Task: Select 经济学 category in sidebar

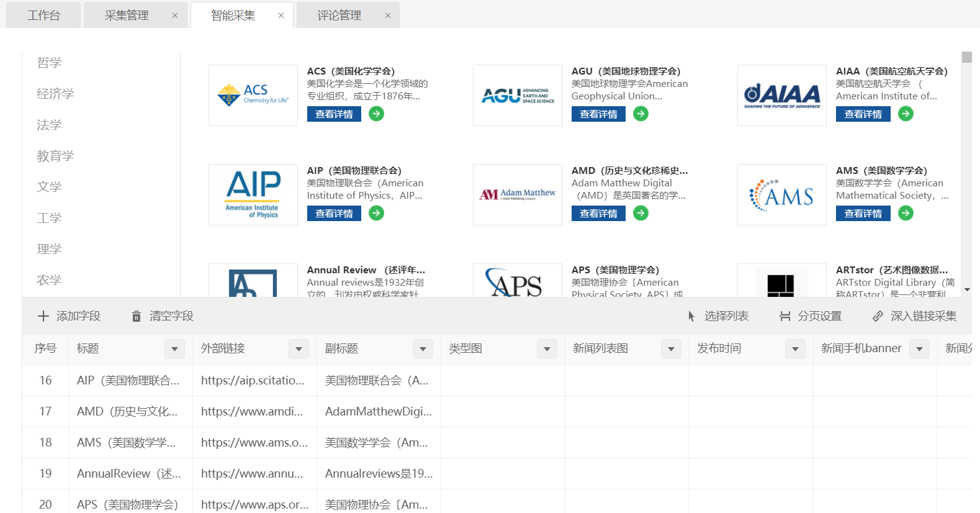Action: tap(55, 94)
